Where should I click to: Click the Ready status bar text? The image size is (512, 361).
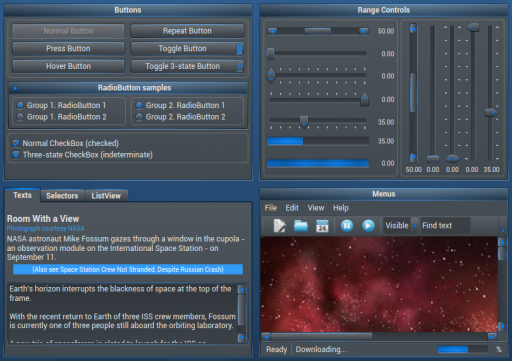(276, 349)
